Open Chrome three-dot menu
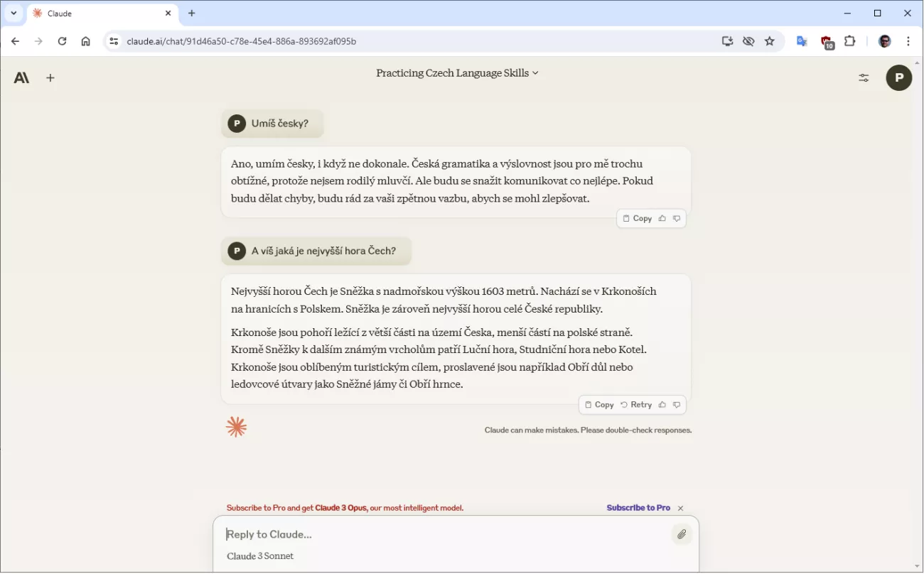924x574 pixels. click(x=908, y=41)
